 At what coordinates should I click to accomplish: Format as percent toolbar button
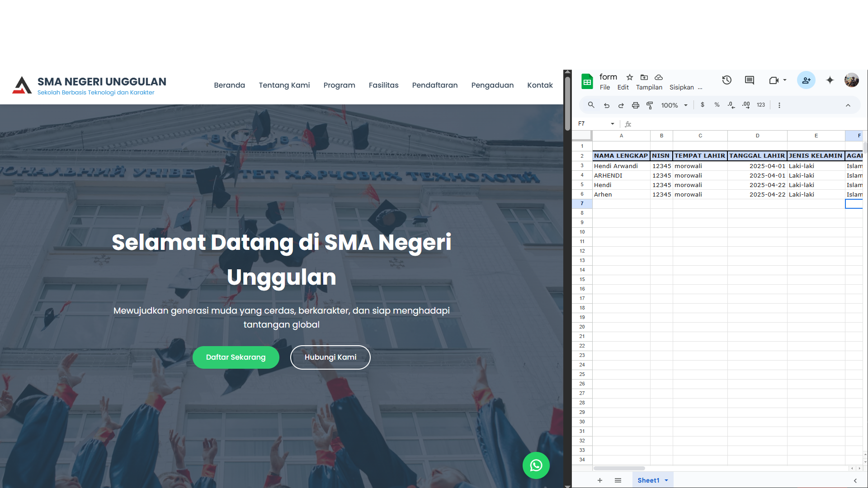click(x=717, y=105)
